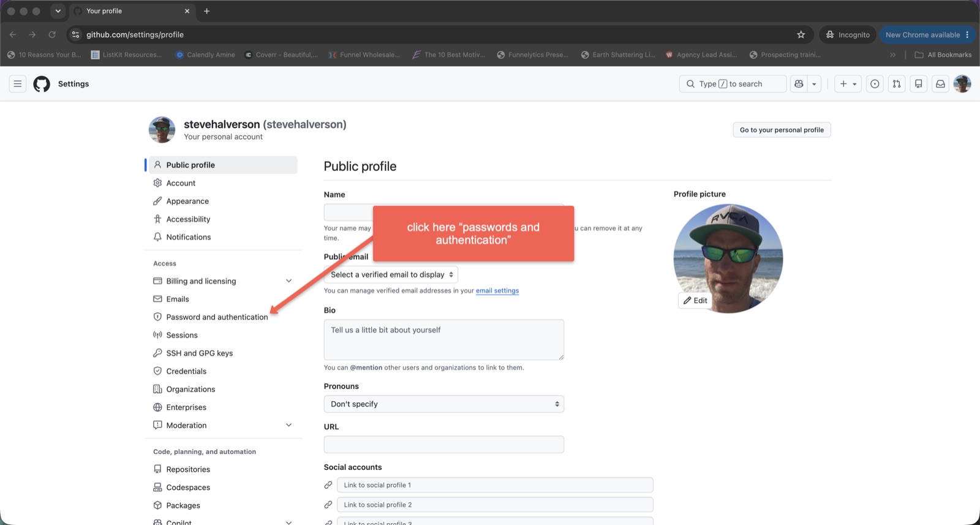
Task: Open Billing and licensing sidebar item
Action: click(201, 281)
